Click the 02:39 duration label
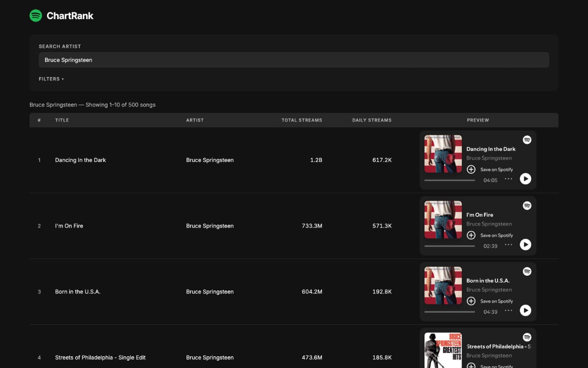588x368 pixels. [490, 246]
